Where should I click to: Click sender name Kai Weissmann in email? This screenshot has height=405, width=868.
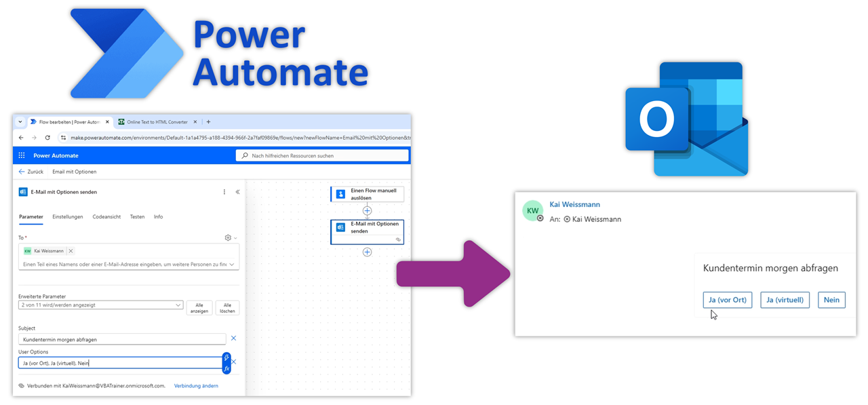click(574, 204)
